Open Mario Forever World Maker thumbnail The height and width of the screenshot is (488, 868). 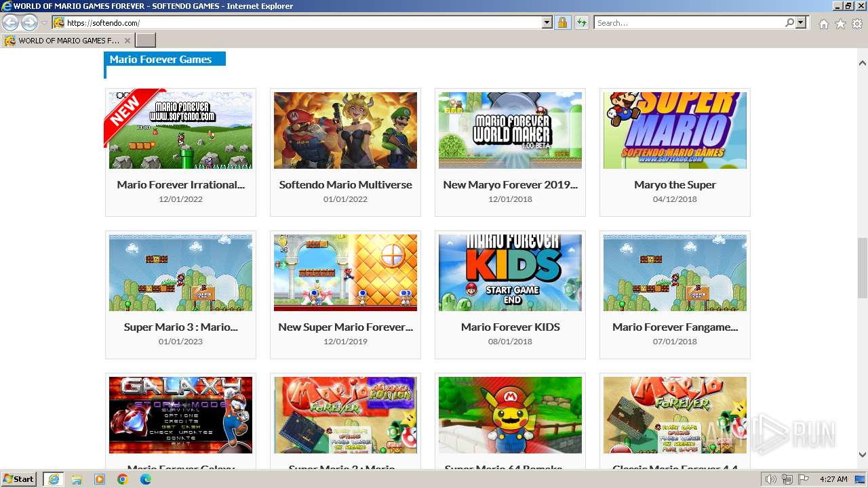510,130
